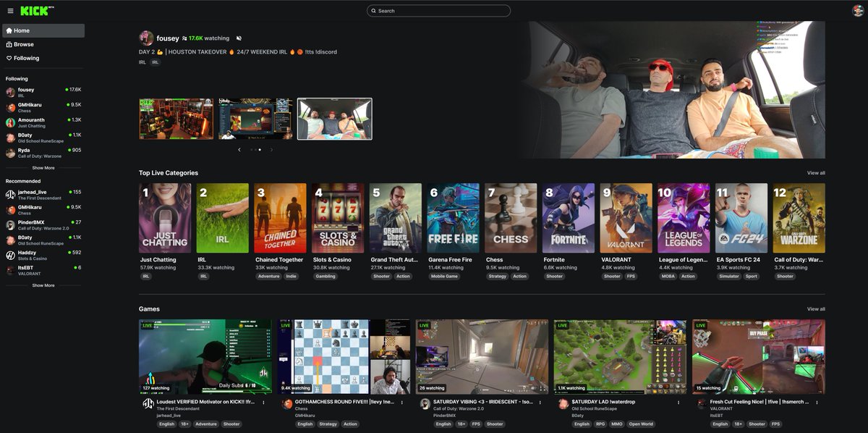Open three-dot menu on $ATURDAY LAD card
The height and width of the screenshot is (433, 868).
678,402
